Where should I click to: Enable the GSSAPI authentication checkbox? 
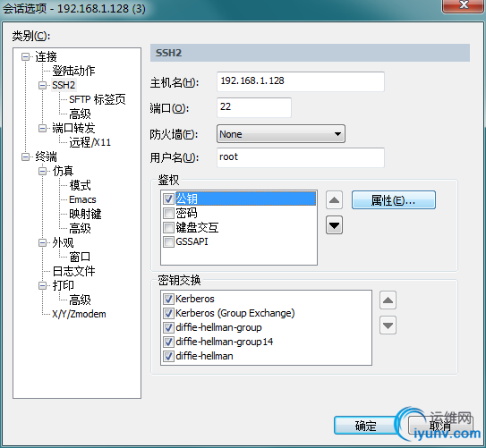[x=168, y=241]
